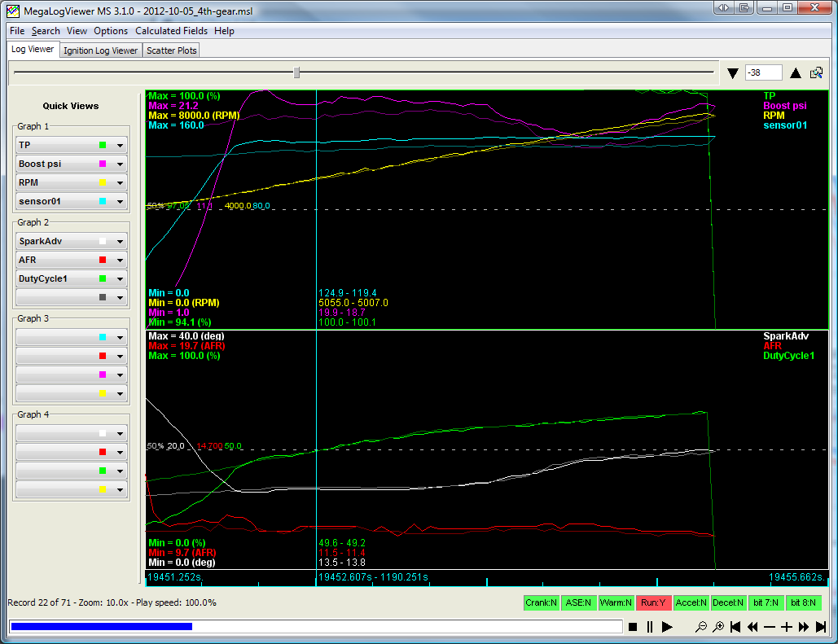
Task: Pause the log playback
Action: point(650,626)
